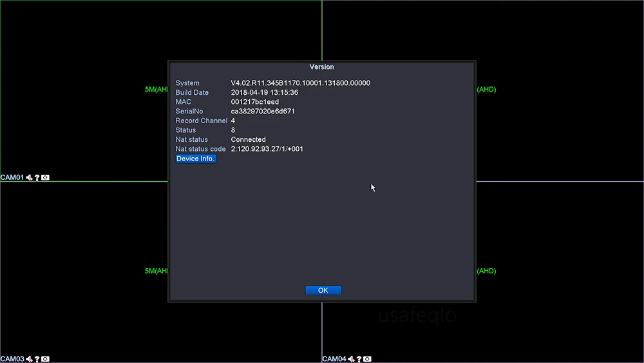Viewport: 644px width, 363px height.
Task: Click CAM01 muted audio icon
Action: (29, 177)
